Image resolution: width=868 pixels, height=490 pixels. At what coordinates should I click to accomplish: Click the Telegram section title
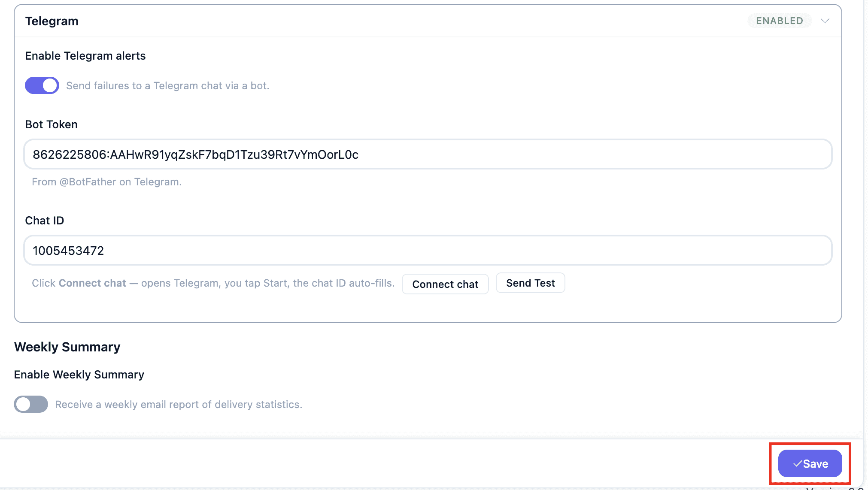(52, 21)
